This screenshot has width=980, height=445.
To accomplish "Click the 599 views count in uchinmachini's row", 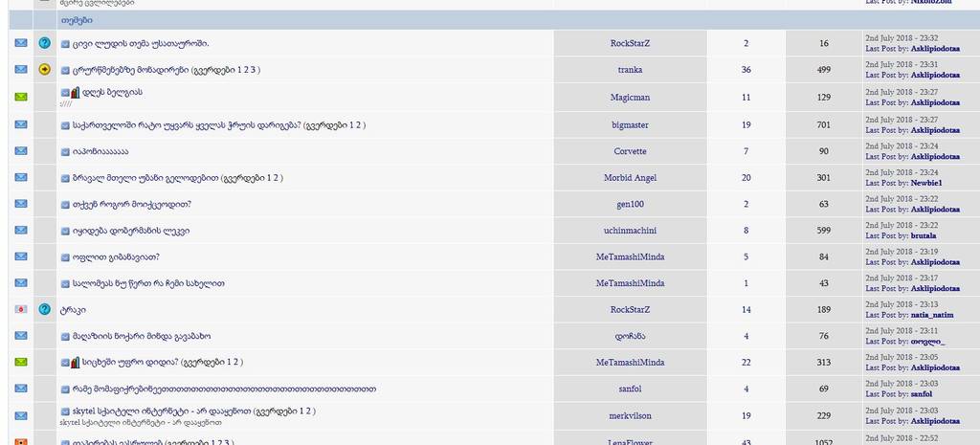I will pos(824,231).
